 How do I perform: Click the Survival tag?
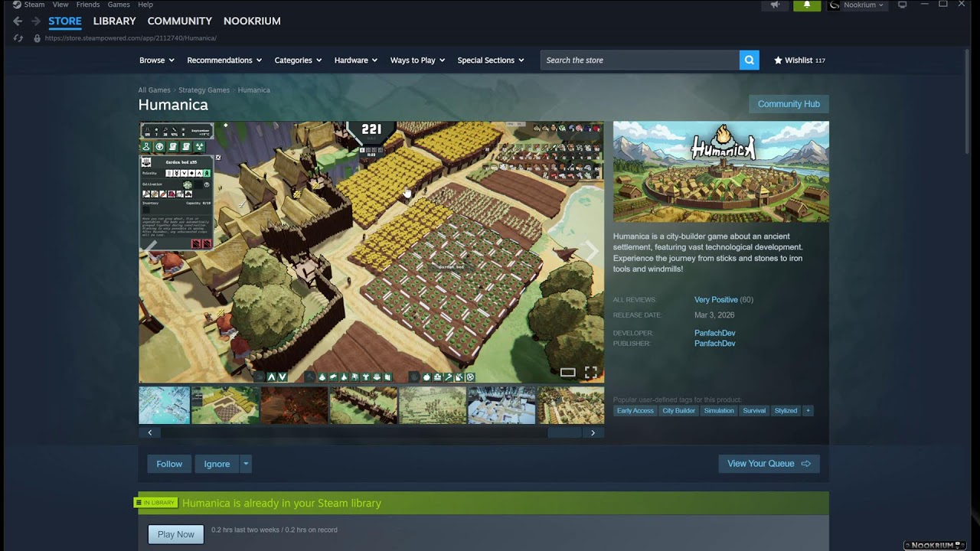pos(754,411)
